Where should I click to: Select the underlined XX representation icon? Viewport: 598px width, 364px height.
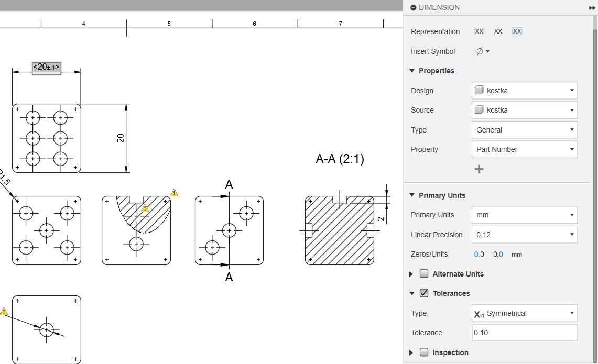point(498,31)
